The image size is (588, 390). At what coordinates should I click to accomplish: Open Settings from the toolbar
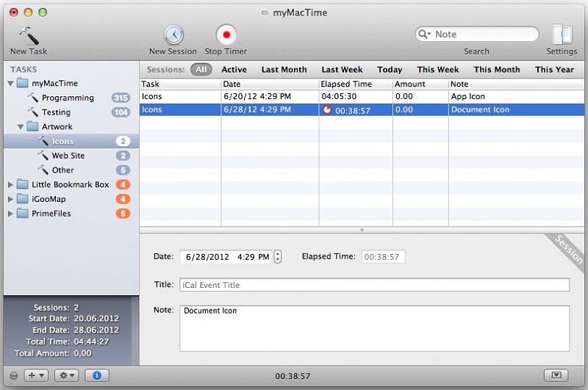coord(562,35)
